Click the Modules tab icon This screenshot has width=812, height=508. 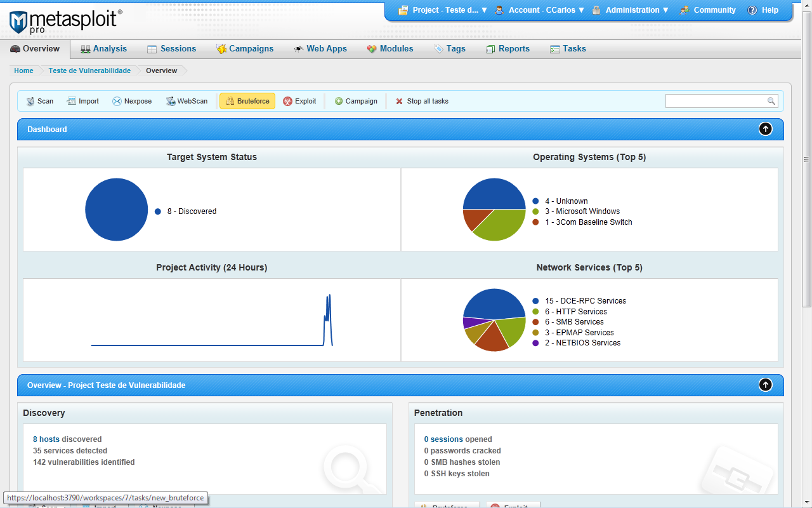372,49
